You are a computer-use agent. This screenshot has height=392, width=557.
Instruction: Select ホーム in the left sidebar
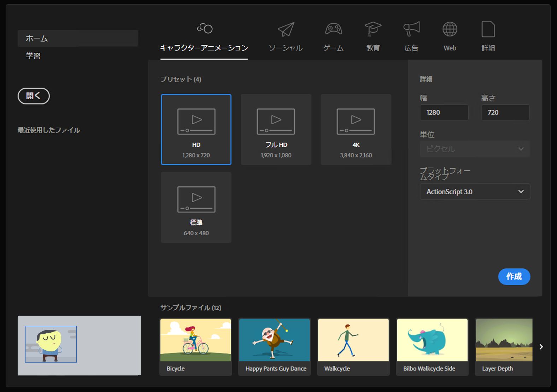[78, 38]
